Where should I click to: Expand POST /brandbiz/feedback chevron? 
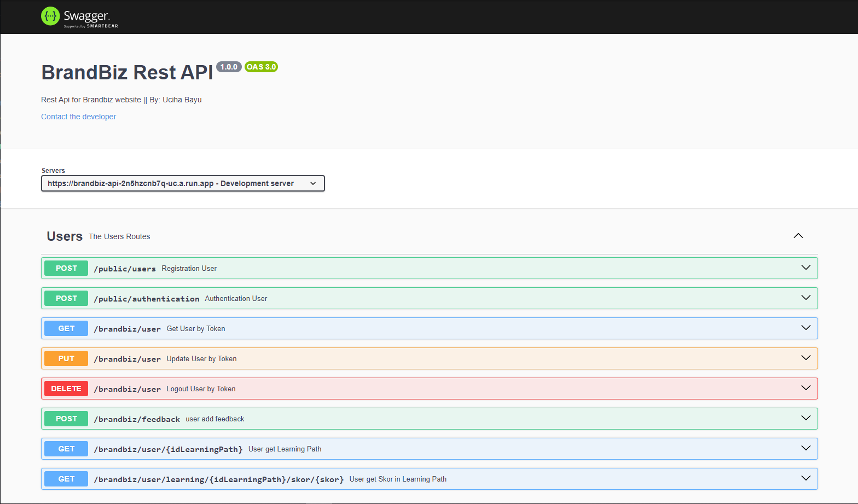(x=805, y=418)
